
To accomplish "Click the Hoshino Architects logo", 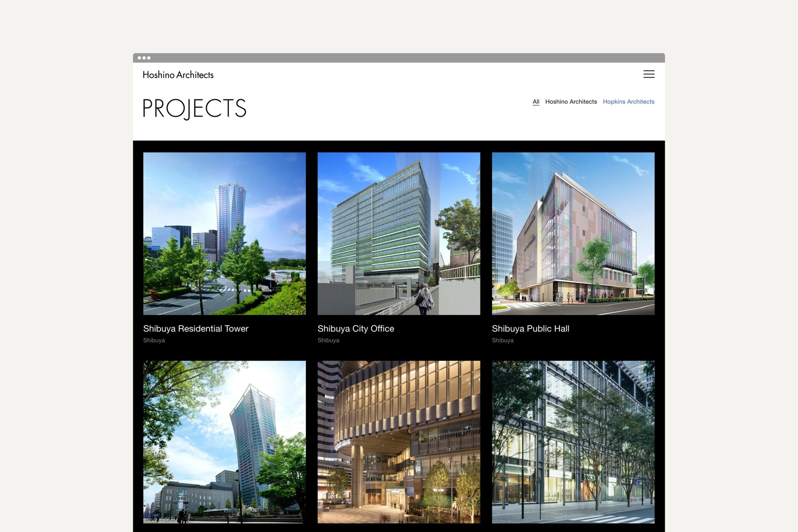I will 178,75.
